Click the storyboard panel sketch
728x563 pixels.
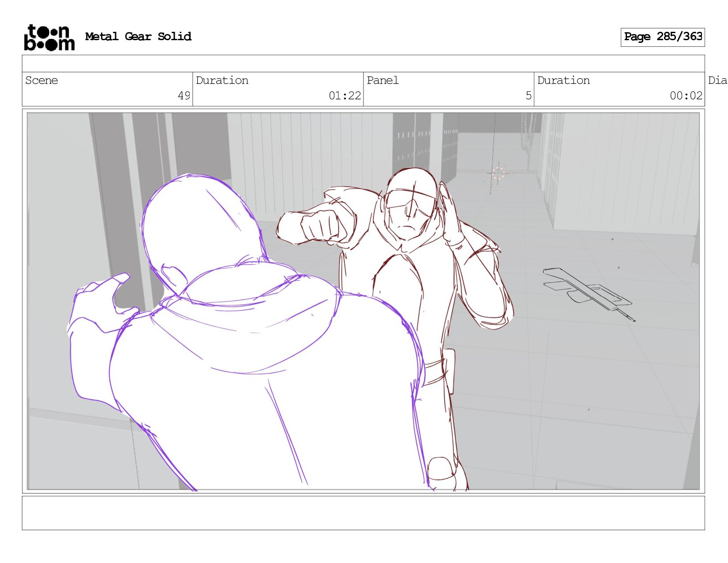(363, 301)
